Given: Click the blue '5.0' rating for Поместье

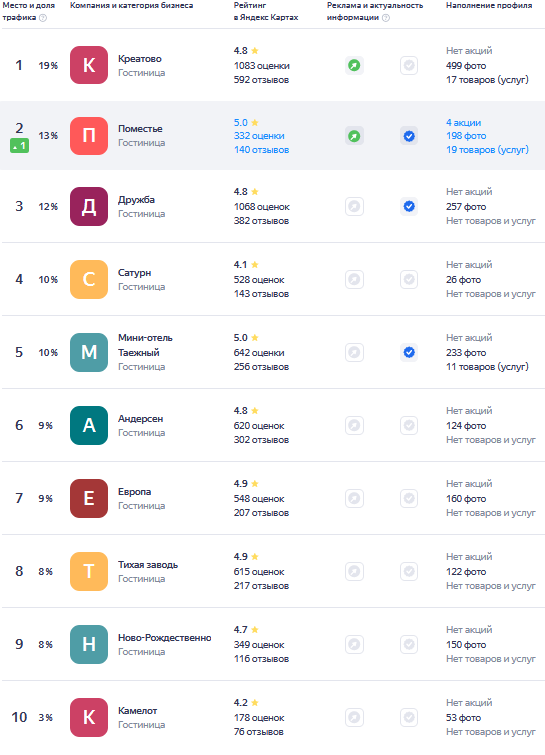Looking at the screenshot, I should coord(241,122).
